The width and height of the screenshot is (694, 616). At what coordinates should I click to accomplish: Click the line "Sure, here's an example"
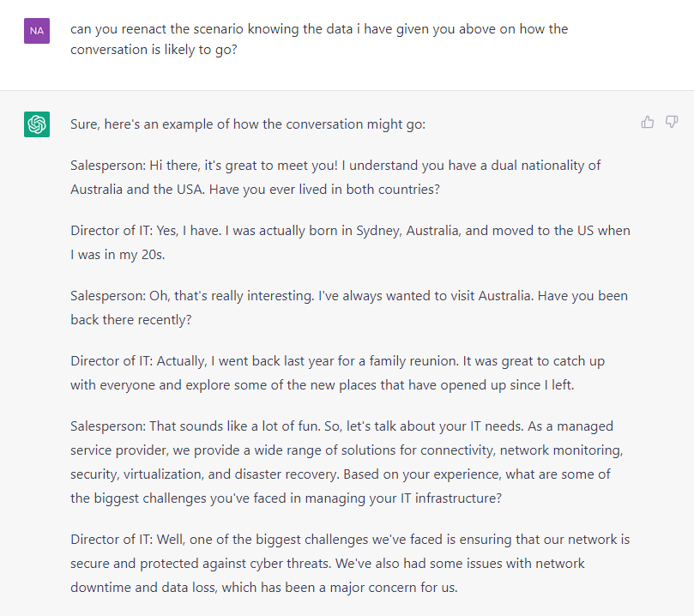(248, 124)
